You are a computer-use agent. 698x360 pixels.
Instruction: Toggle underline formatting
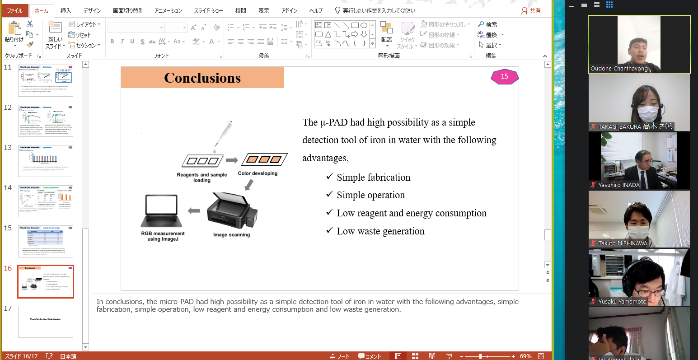tap(132, 41)
